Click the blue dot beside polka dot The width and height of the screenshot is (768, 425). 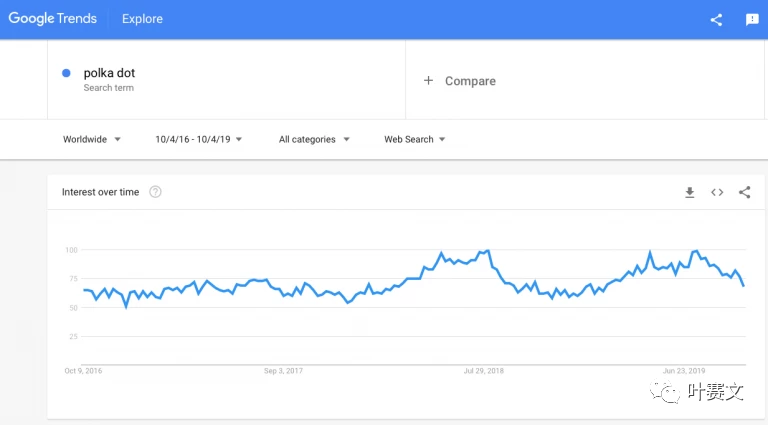click(x=66, y=73)
